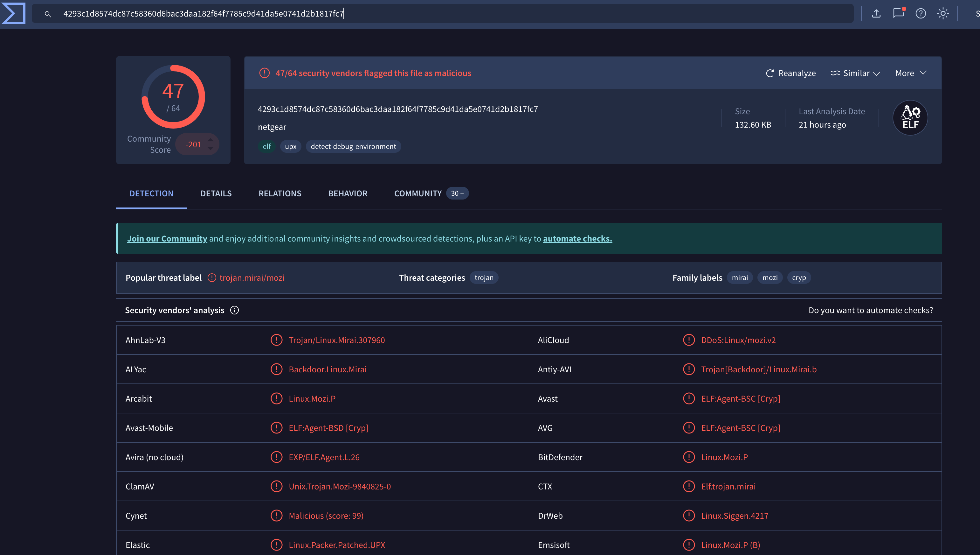Click the alert icon in the malicious banner
980x555 pixels.
tap(264, 73)
